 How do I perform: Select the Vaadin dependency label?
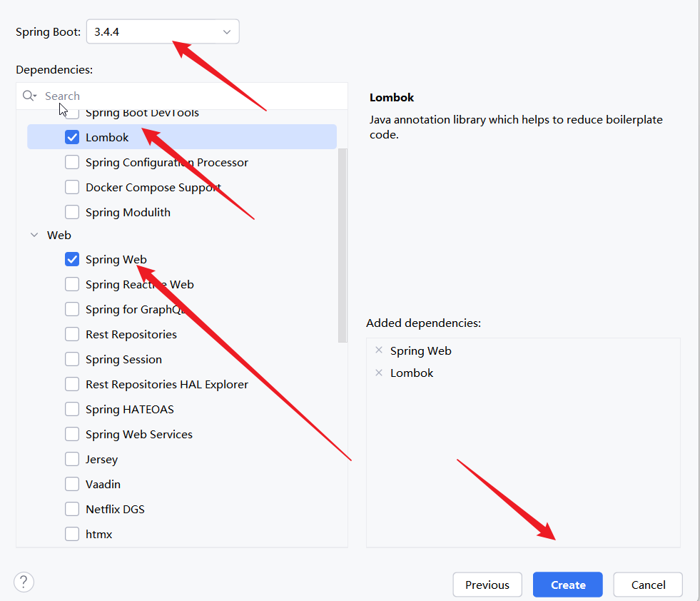(103, 485)
